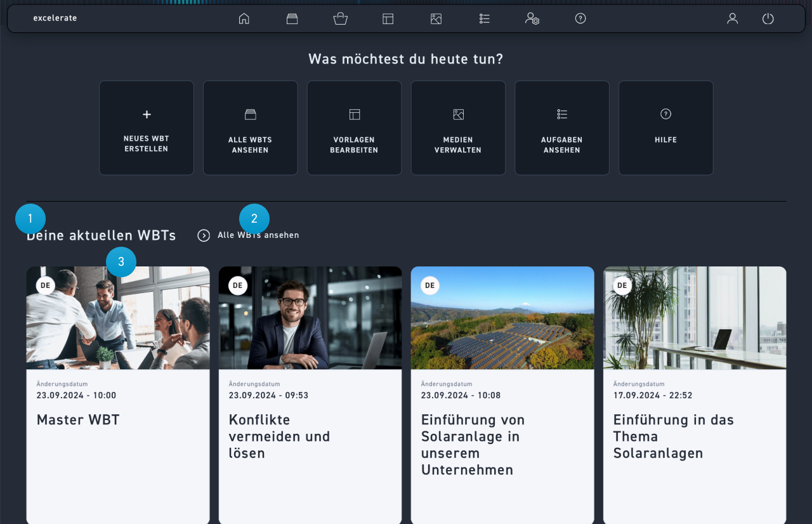
Task: Follow the Alle WBTs ansehen link
Action: click(x=258, y=235)
